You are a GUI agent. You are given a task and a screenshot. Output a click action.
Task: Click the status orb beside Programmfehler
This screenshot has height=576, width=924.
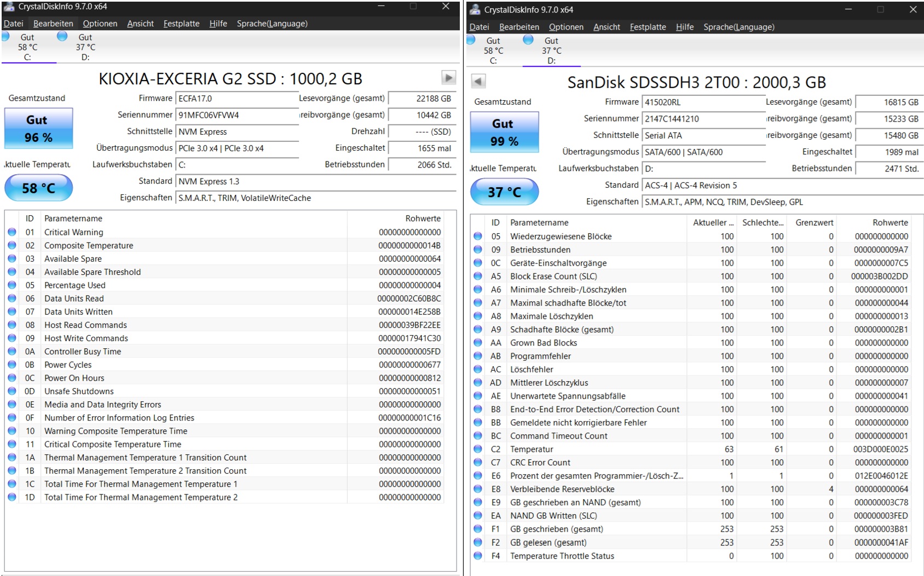point(478,356)
